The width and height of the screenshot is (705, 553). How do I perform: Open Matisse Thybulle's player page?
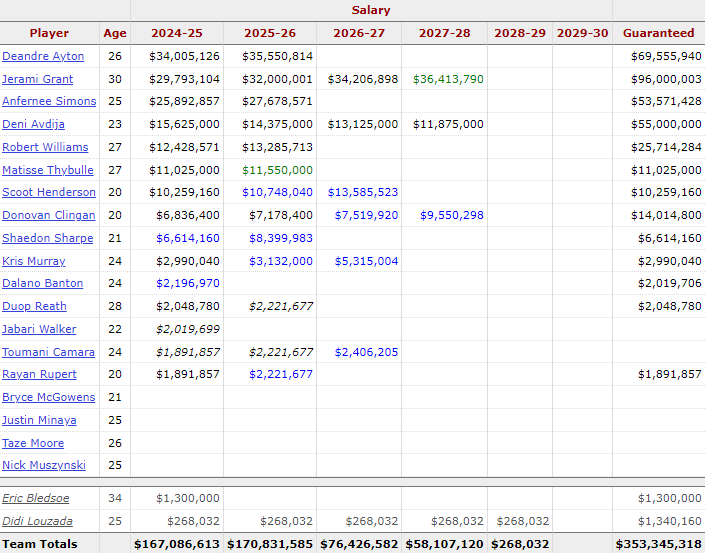(x=48, y=170)
